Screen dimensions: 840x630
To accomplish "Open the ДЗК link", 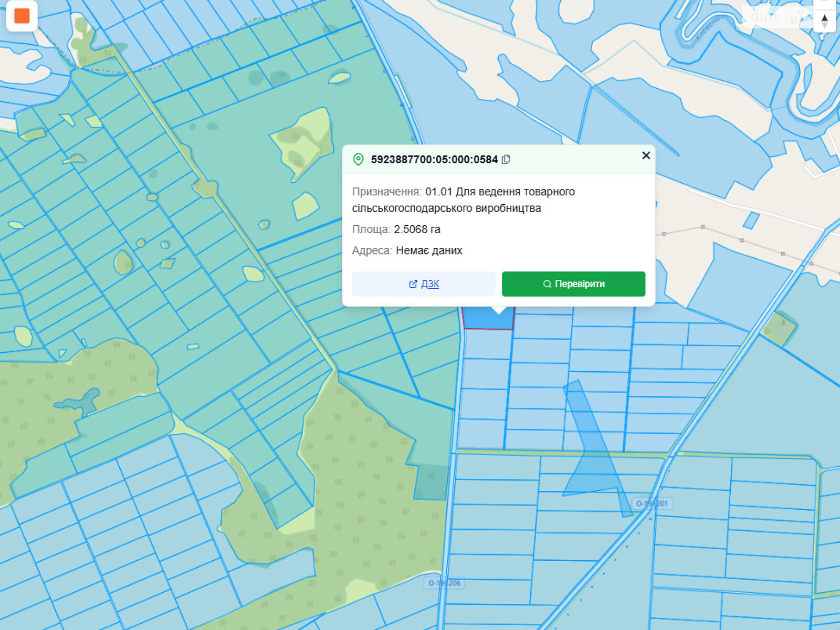I will (429, 284).
